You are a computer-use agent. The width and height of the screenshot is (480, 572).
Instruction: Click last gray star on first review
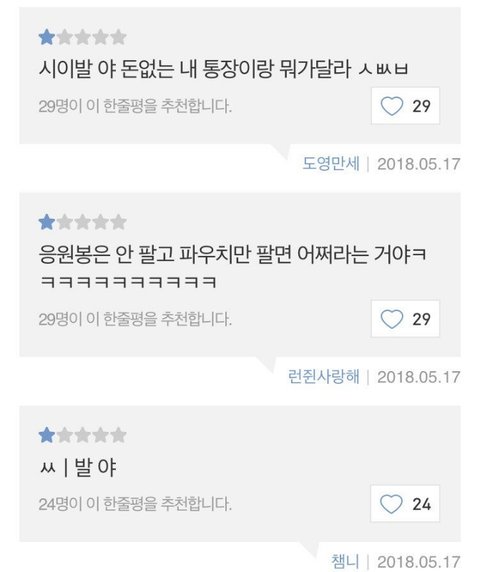point(119,38)
